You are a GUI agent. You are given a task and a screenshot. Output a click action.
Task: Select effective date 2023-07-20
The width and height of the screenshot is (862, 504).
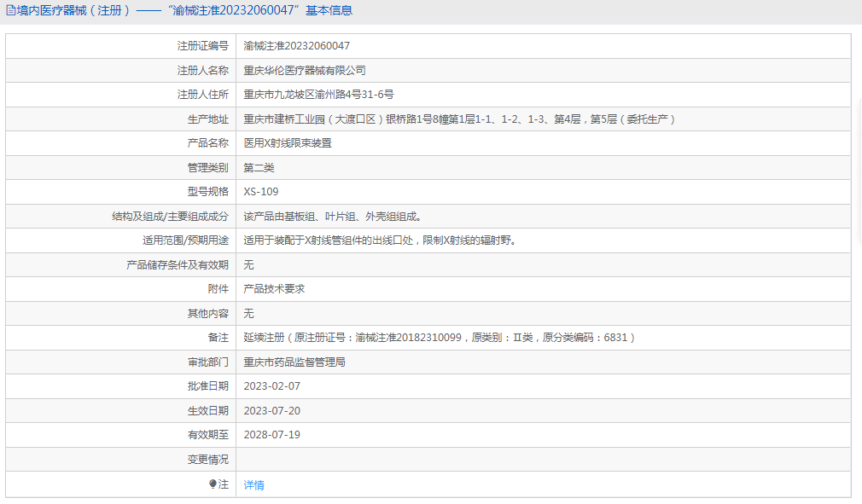coord(272,411)
